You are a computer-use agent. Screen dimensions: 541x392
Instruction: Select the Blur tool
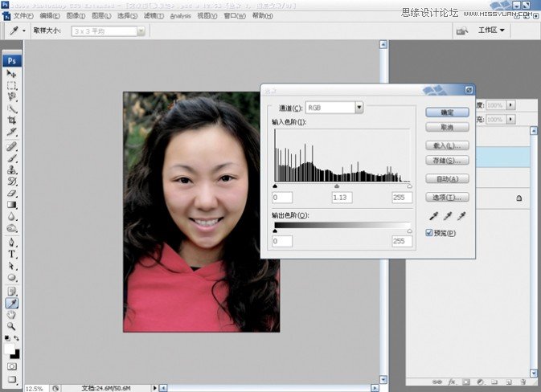tap(11, 217)
